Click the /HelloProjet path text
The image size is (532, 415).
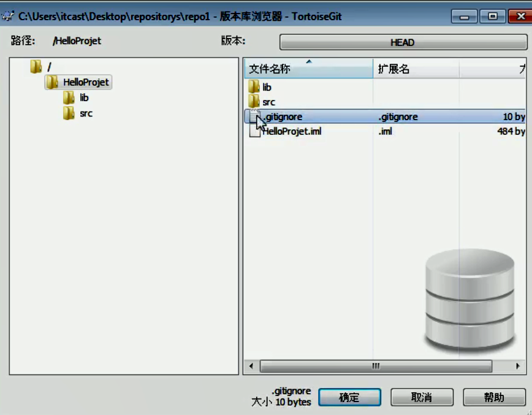pos(77,41)
